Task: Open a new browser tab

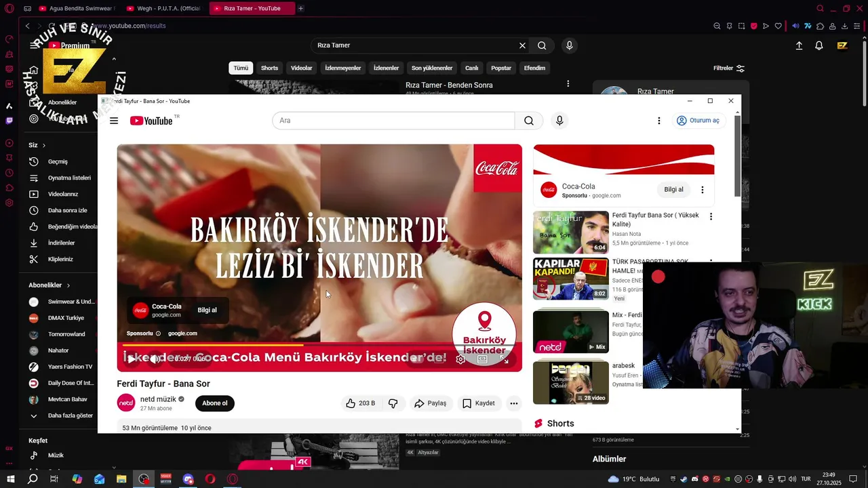Action: pos(301,8)
